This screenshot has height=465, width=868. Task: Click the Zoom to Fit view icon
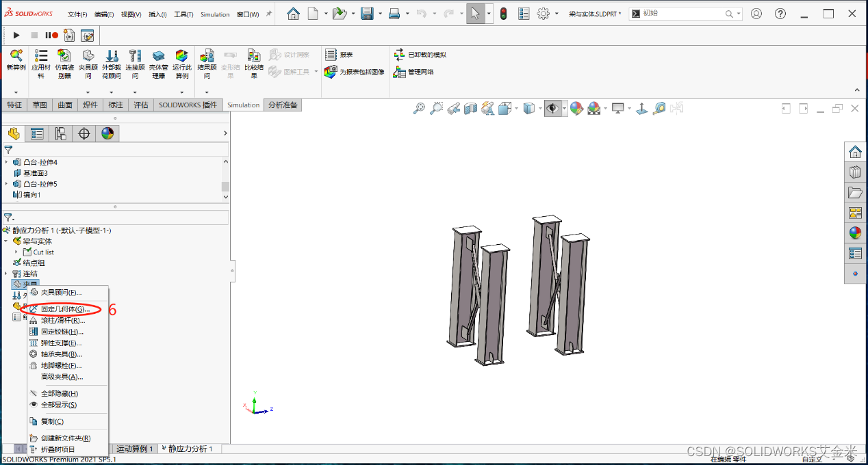click(419, 108)
